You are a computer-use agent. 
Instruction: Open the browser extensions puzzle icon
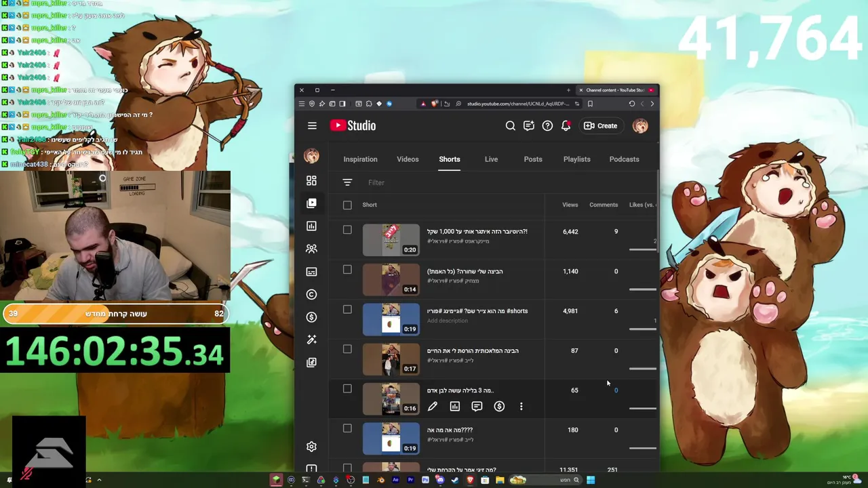pyautogui.click(x=369, y=104)
